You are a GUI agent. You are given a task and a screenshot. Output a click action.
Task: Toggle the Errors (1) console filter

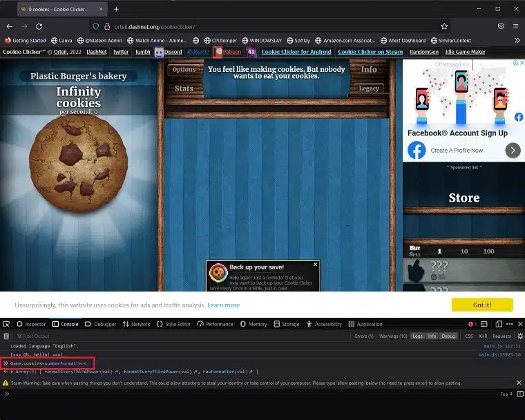click(x=364, y=336)
